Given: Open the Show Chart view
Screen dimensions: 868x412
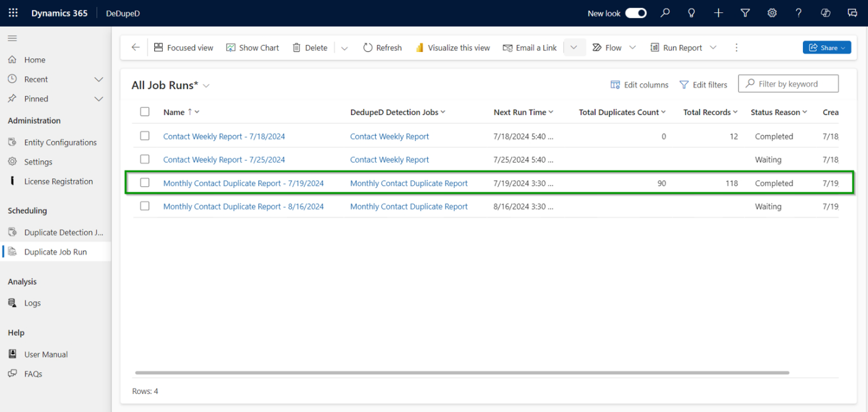Looking at the screenshot, I should 252,47.
